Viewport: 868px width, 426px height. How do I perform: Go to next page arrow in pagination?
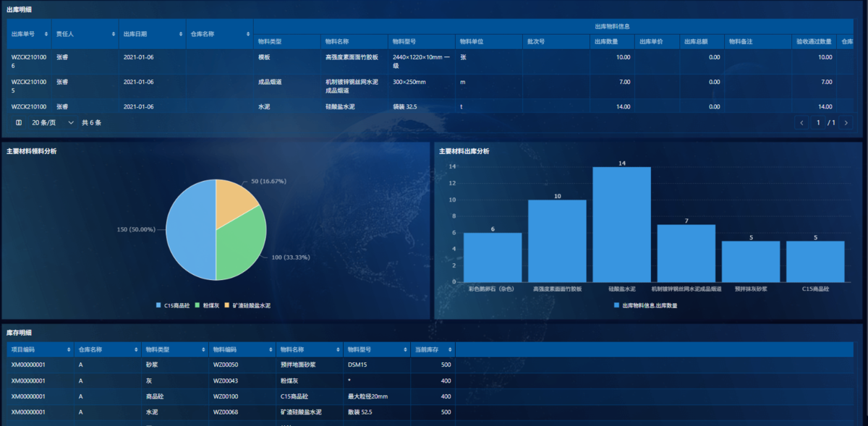click(x=846, y=123)
